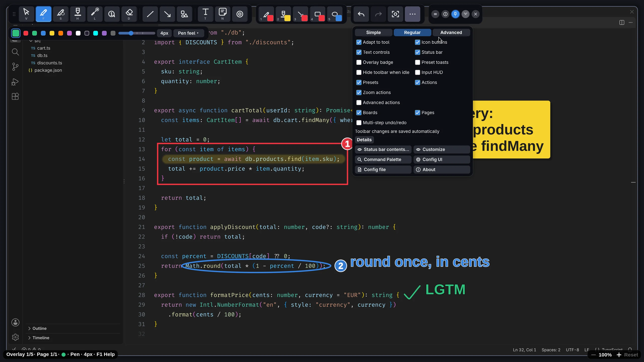Open the About dialog

[442, 169]
